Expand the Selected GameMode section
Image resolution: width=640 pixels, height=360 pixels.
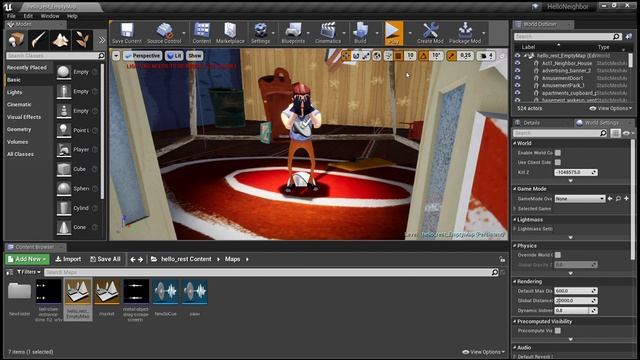(515, 209)
